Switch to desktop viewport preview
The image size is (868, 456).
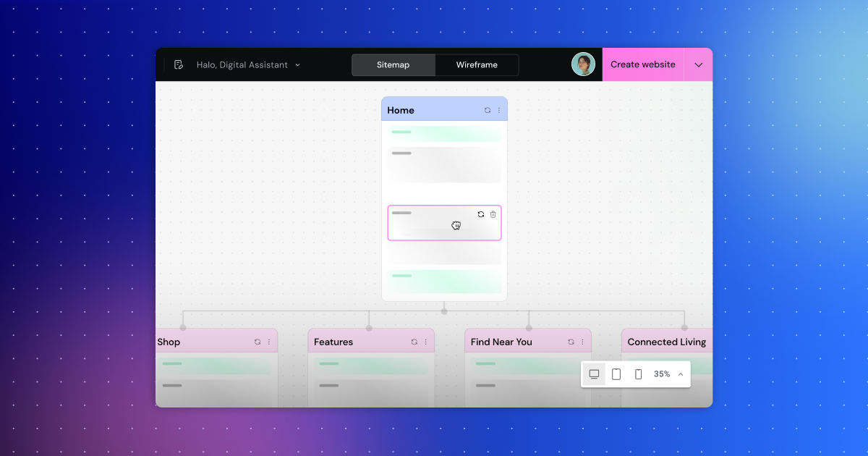(594, 374)
